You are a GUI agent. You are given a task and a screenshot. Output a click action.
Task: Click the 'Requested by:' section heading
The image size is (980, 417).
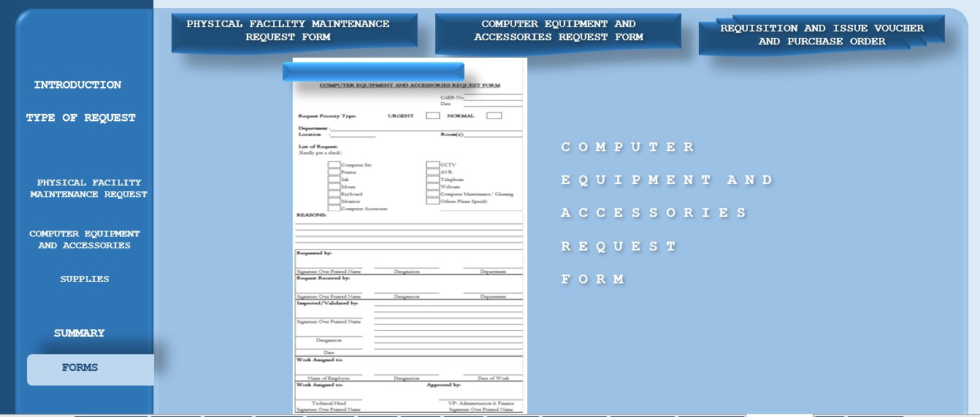tap(314, 253)
